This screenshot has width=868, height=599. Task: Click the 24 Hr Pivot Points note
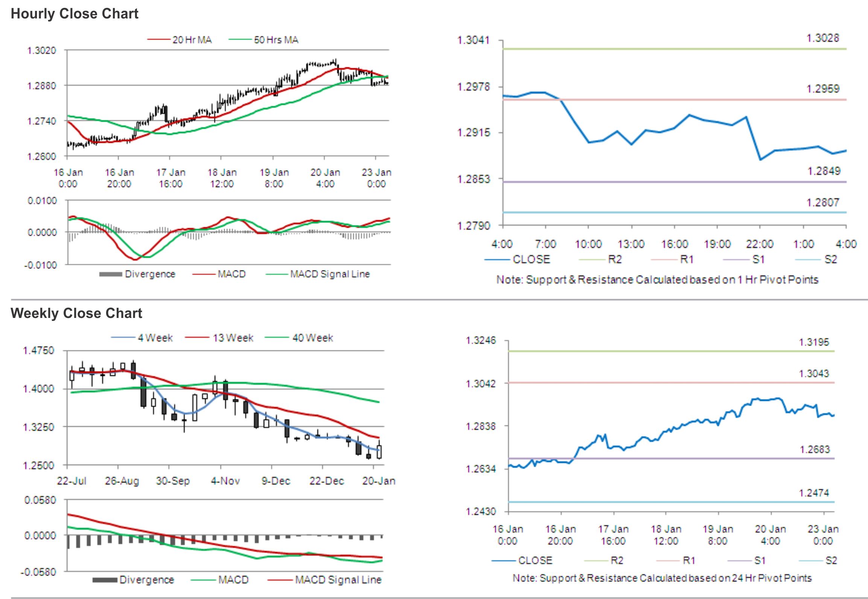[662, 578]
